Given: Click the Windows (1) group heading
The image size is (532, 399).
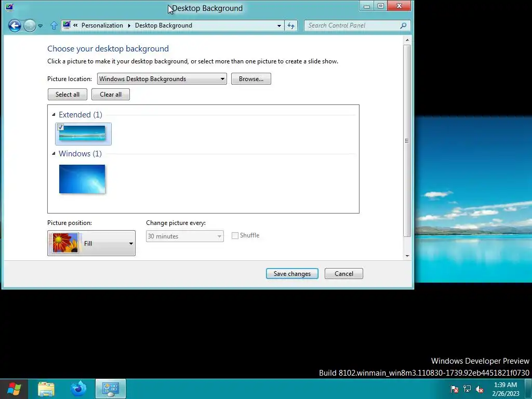Looking at the screenshot, I should click(x=80, y=154).
